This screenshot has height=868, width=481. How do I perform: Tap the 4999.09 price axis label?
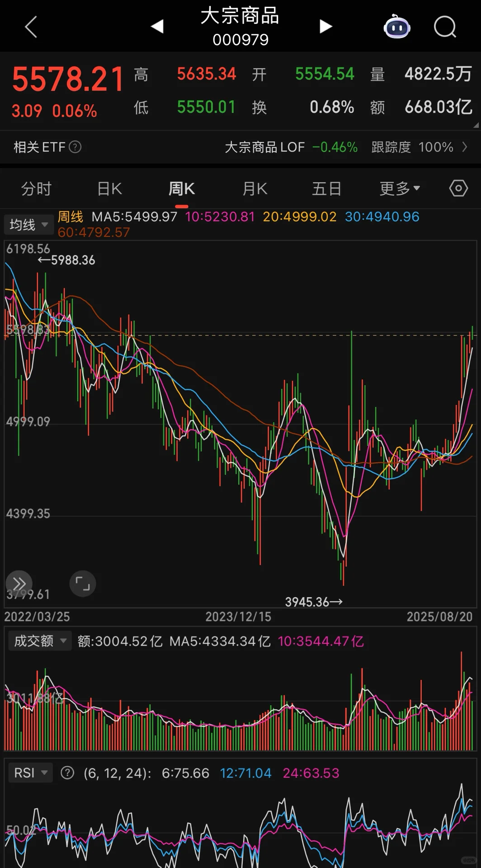[28, 421]
